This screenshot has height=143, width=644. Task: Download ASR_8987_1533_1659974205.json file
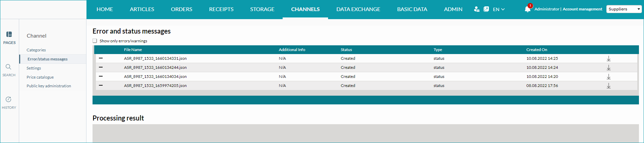[609, 86]
